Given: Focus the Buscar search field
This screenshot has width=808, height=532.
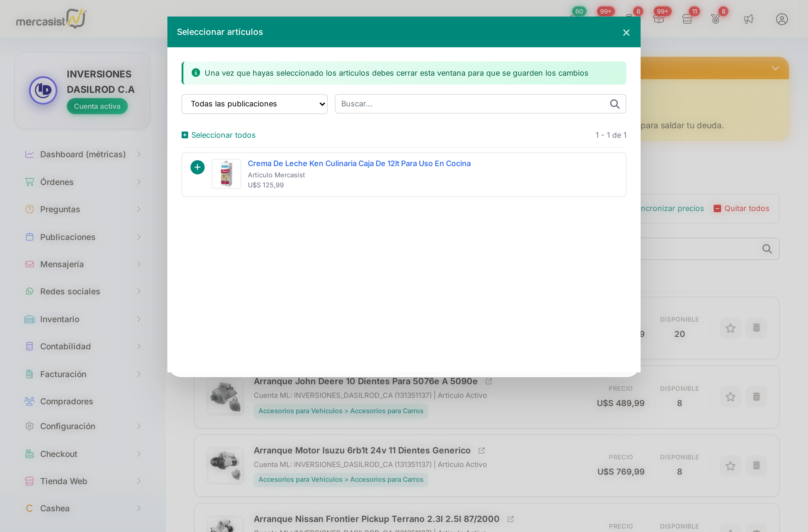Looking at the screenshot, I should [x=474, y=104].
